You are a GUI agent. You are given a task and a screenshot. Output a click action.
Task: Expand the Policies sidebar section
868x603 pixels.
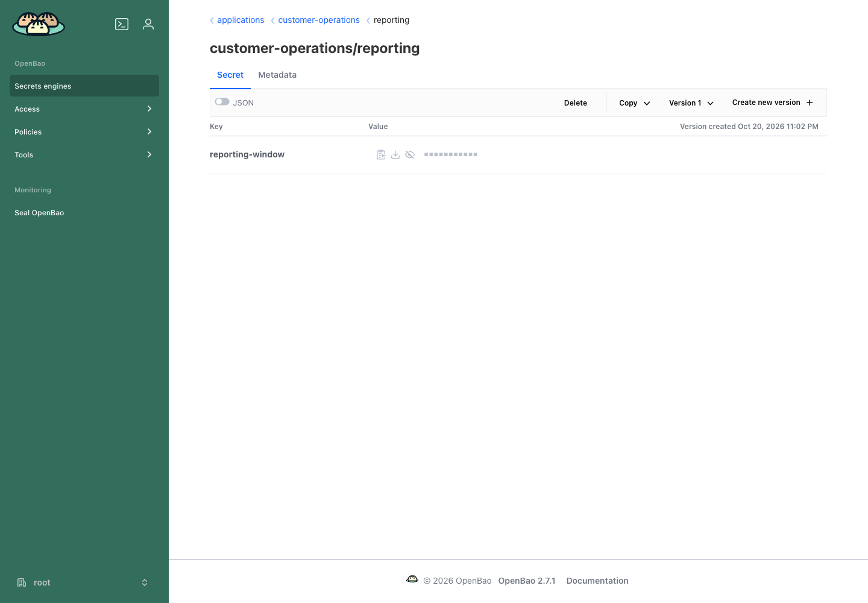84,131
